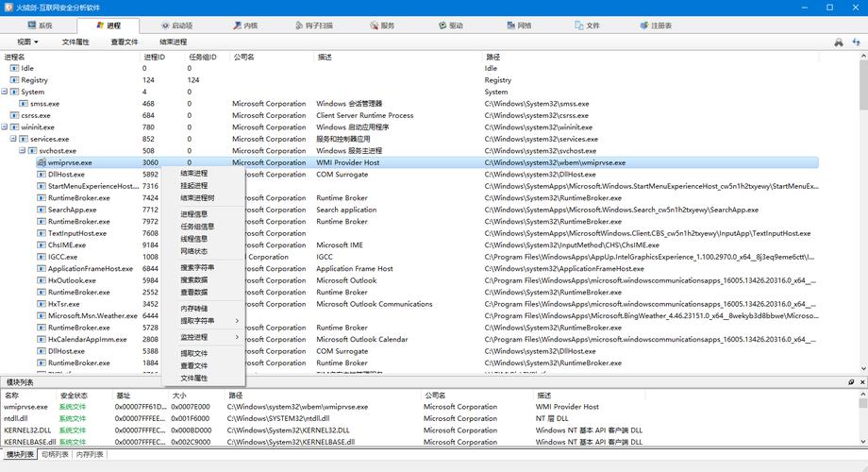The width and height of the screenshot is (868, 472).
Task: Choose 结束进程 from the context menu
Action: (193, 174)
